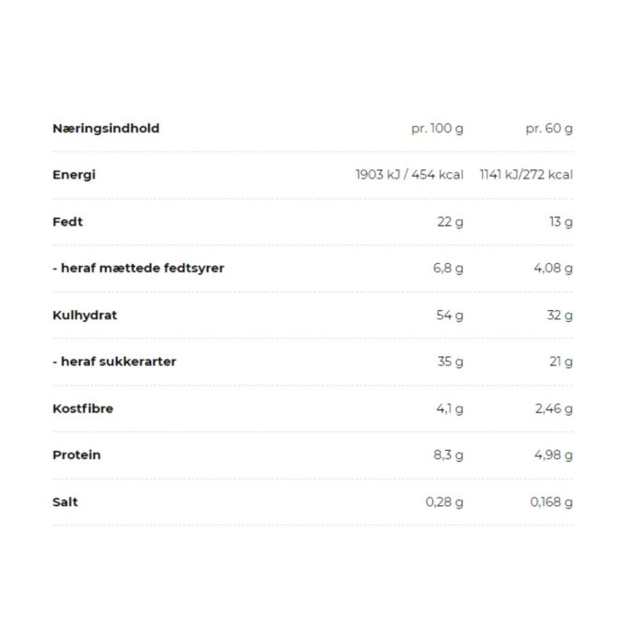Click the Fedt row label

pyautogui.click(x=67, y=222)
